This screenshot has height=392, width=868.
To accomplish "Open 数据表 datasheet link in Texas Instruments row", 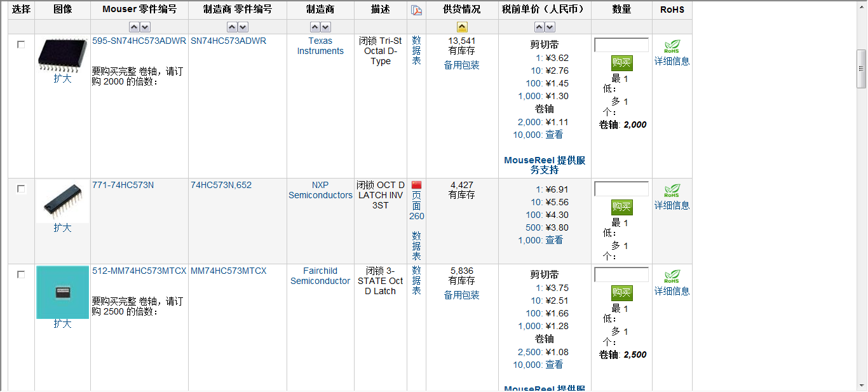I will (416, 50).
